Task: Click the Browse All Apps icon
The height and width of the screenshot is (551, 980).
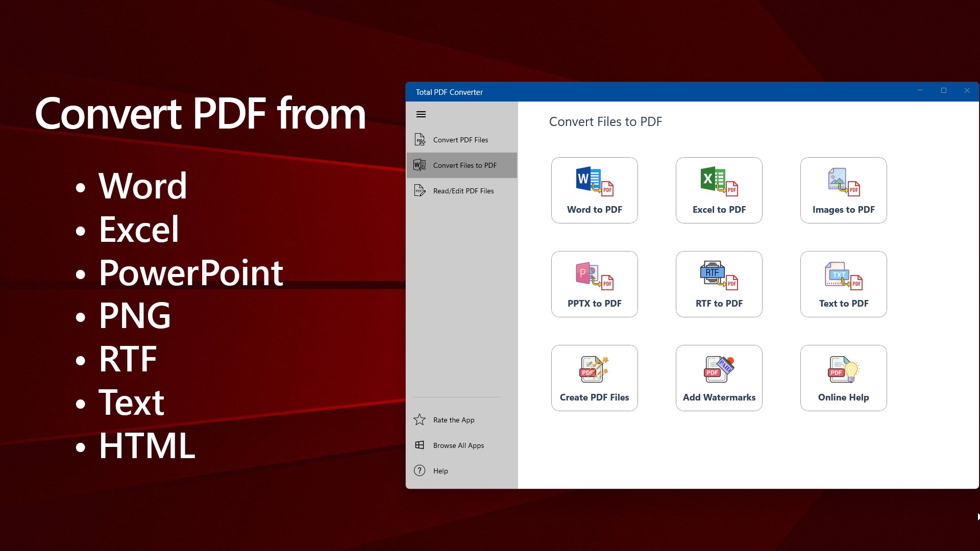Action: click(x=419, y=445)
